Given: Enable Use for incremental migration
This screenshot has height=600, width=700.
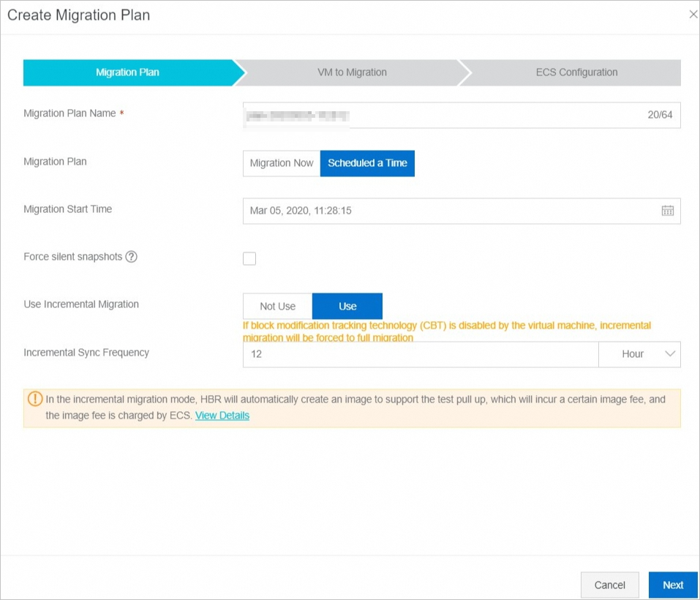Looking at the screenshot, I should [347, 306].
